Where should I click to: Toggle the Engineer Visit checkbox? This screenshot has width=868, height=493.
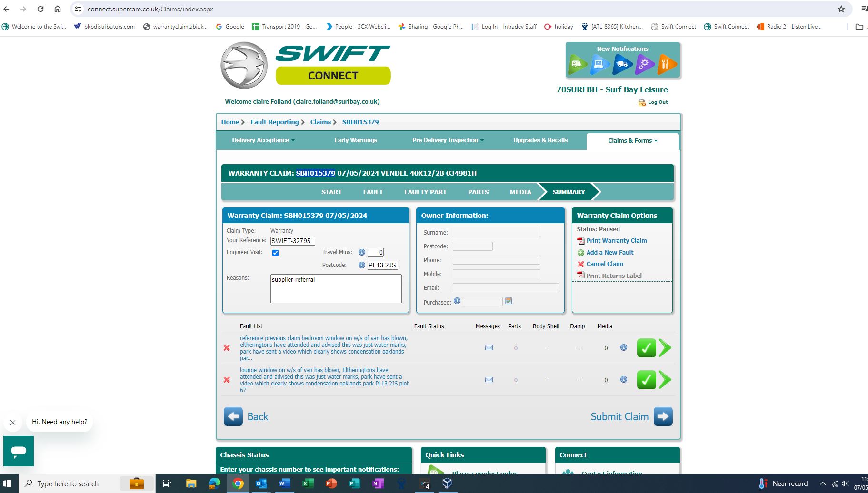[275, 253]
